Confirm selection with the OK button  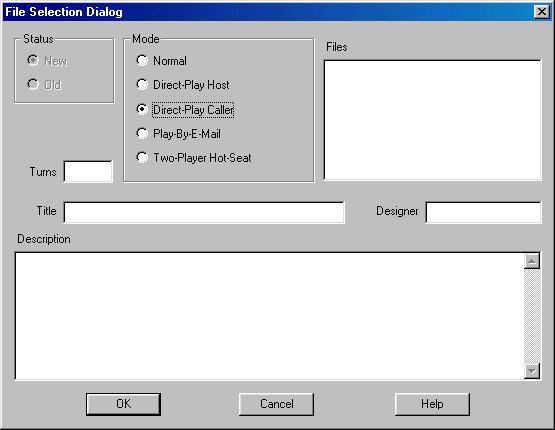click(x=124, y=404)
